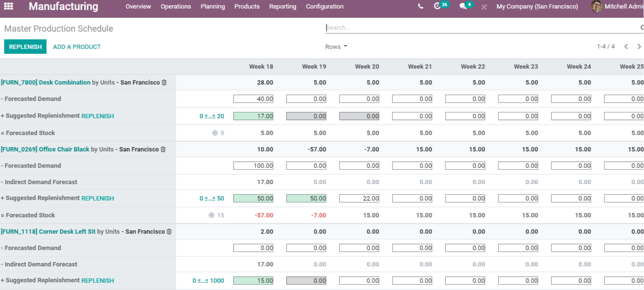This screenshot has width=644, height=290.
Task: Open the apps grid menu icon
Action: 8,6
